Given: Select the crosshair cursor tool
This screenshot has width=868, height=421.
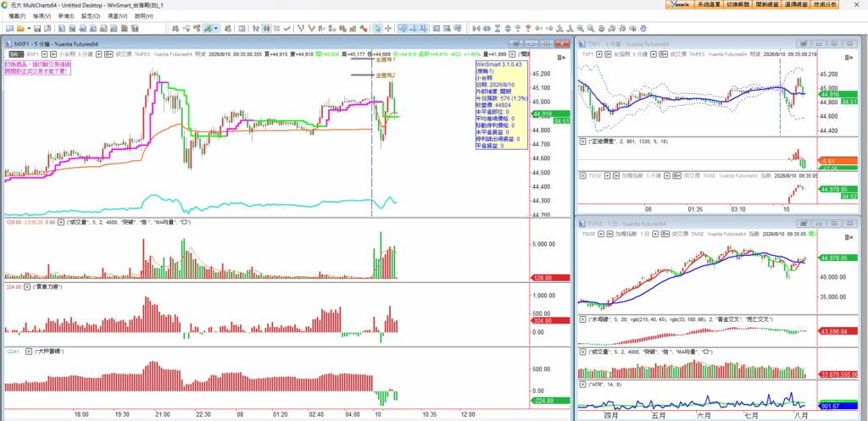Looking at the screenshot, I should 388,28.
